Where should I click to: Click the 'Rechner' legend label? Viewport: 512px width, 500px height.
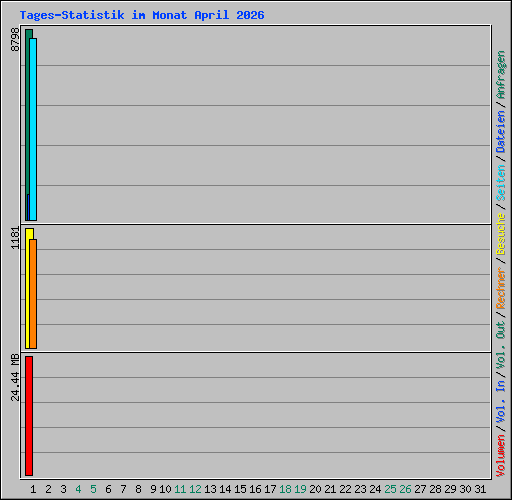[x=501, y=288]
